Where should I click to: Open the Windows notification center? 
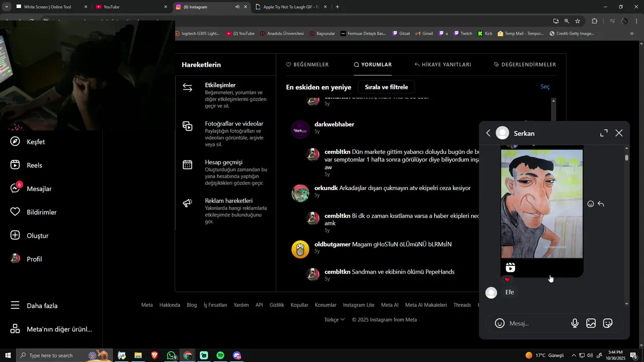[x=634, y=355]
